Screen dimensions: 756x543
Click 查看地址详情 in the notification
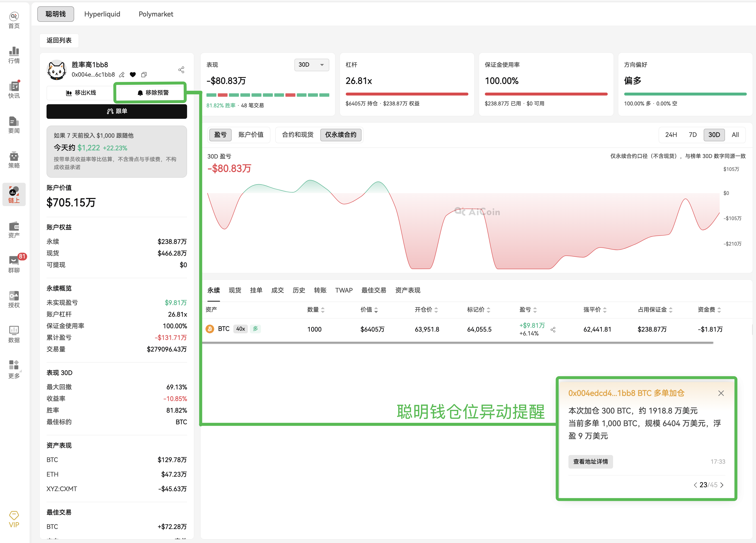pos(590,462)
